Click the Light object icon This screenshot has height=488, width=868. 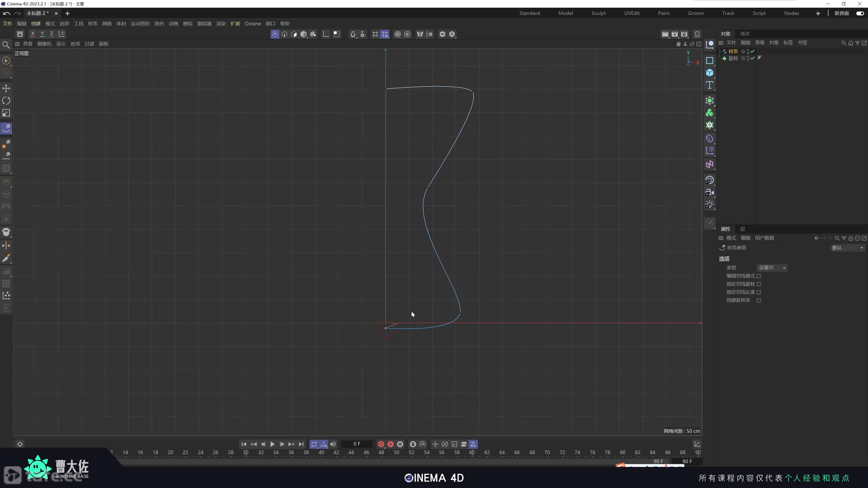[x=709, y=205]
